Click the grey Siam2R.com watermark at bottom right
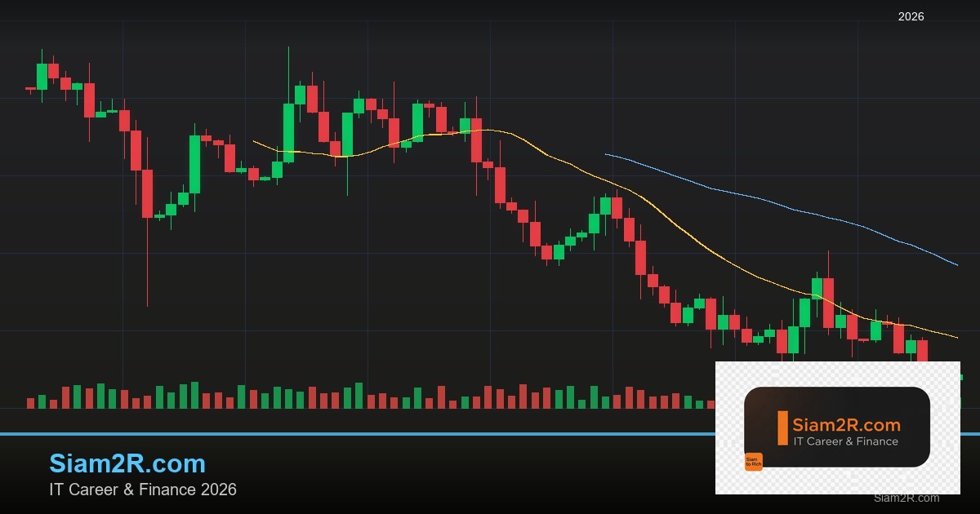 906,498
